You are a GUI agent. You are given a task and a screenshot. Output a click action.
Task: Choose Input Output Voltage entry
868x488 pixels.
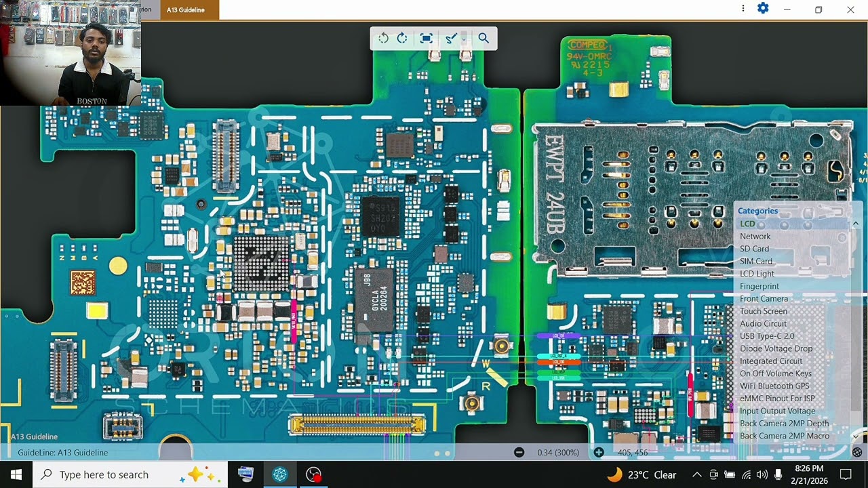[x=777, y=411]
